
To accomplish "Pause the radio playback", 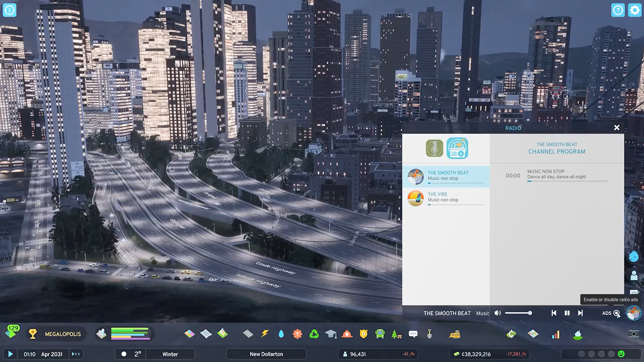I will (x=567, y=313).
